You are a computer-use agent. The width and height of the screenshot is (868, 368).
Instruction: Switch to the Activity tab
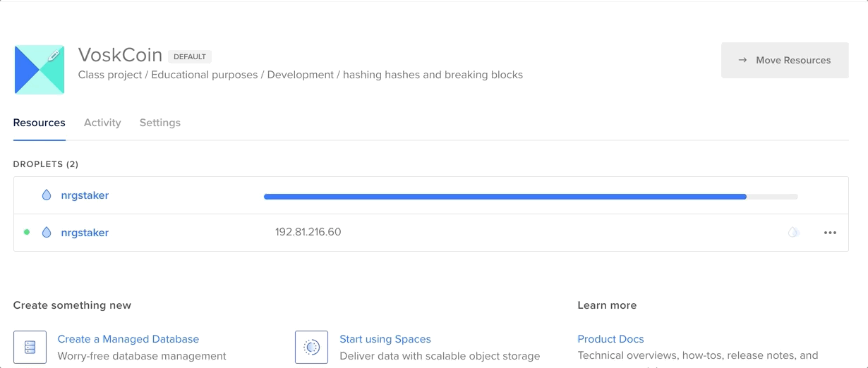pyautogui.click(x=102, y=123)
